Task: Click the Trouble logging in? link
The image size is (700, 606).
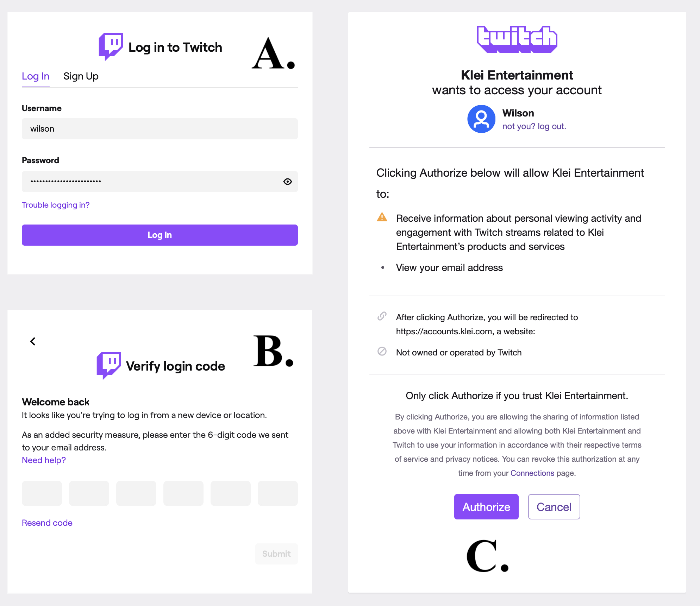Action: [x=56, y=204]
